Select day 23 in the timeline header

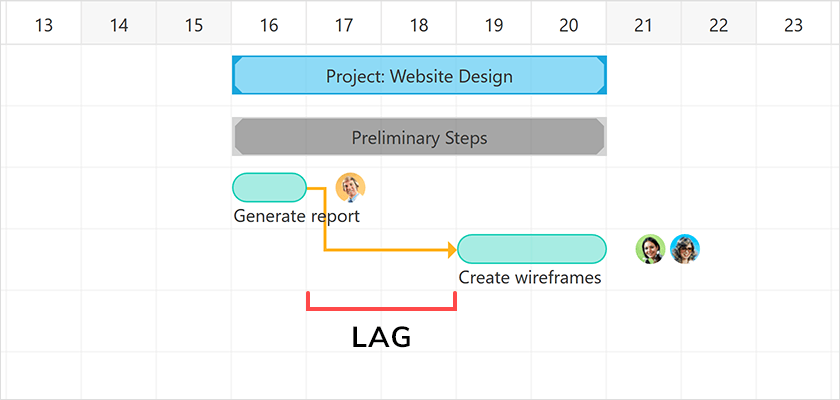(794, 25)
